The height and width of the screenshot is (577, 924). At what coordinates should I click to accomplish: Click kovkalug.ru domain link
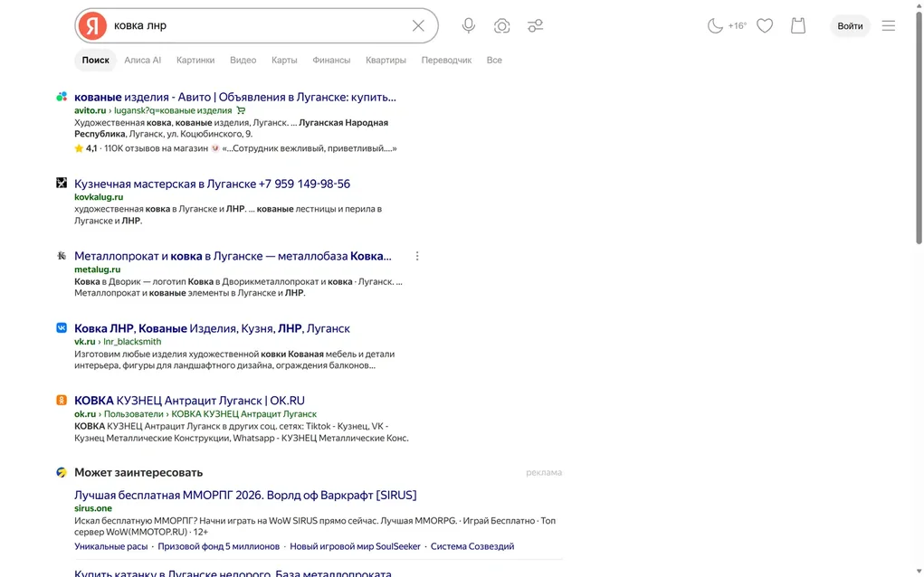point(99,196)
